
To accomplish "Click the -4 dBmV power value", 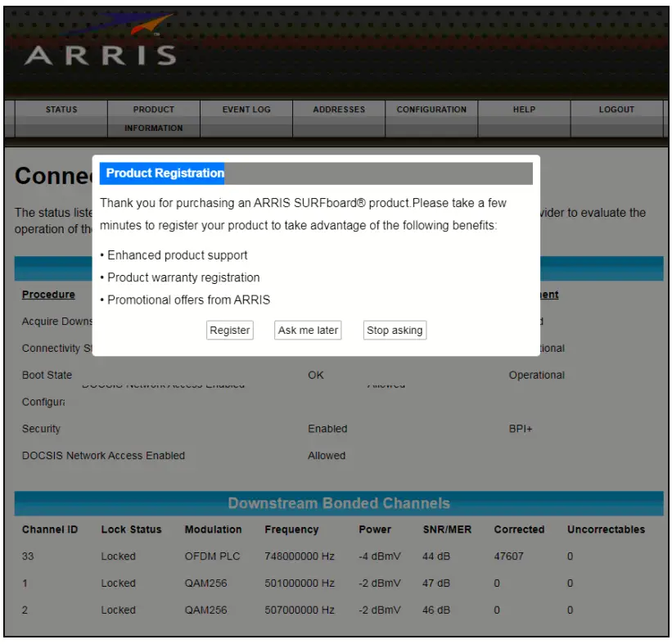I will point(380,556).
